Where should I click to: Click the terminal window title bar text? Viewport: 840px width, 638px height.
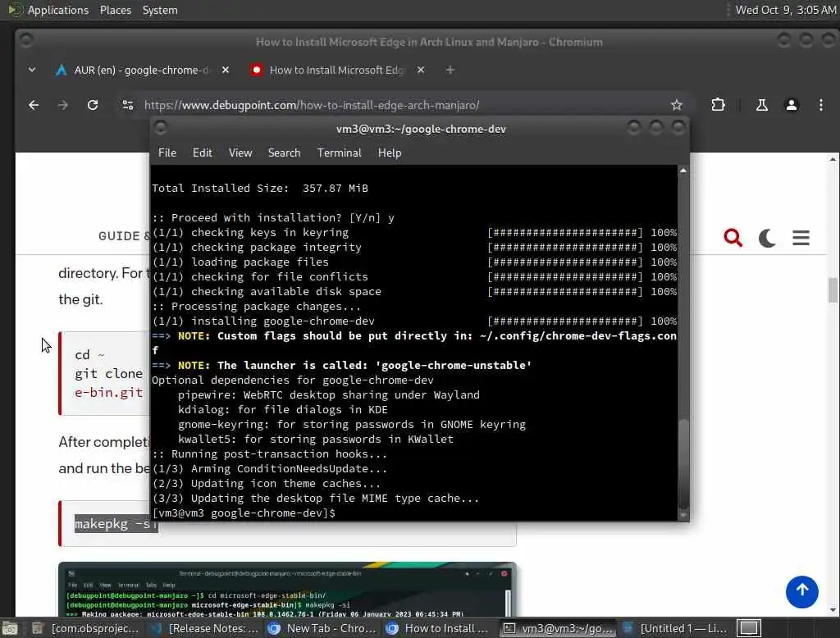pos(421,129)
